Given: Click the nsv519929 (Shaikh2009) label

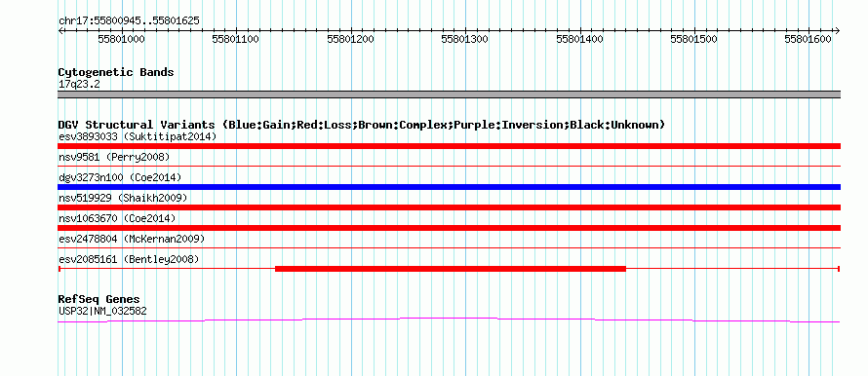Looking at the screenshot, I should point(123,198).
